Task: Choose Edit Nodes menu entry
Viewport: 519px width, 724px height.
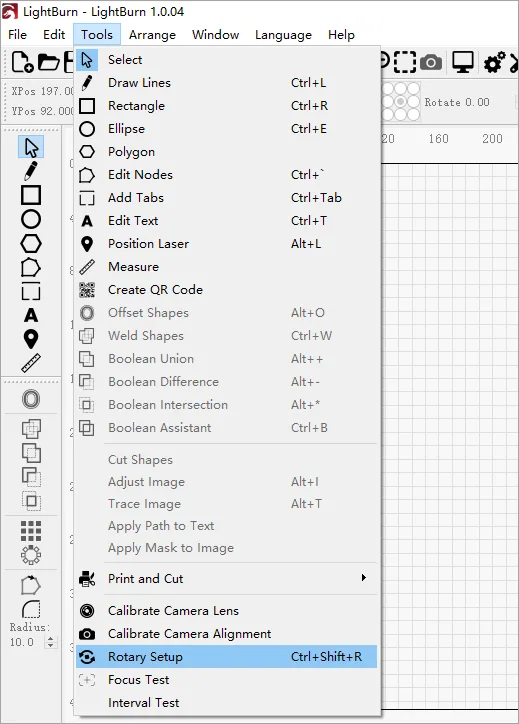Action: [x=226, y=175]
